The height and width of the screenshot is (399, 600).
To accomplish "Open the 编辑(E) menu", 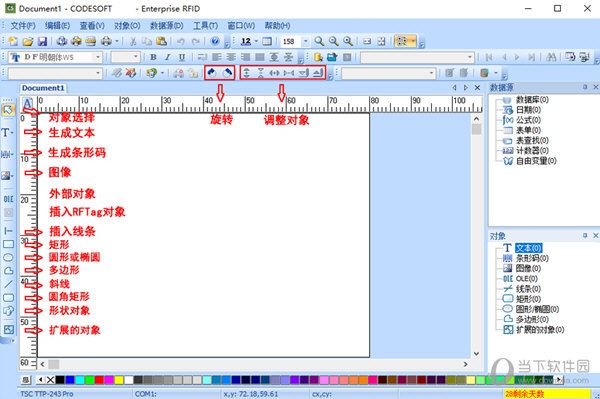I will tap(57, 26).
